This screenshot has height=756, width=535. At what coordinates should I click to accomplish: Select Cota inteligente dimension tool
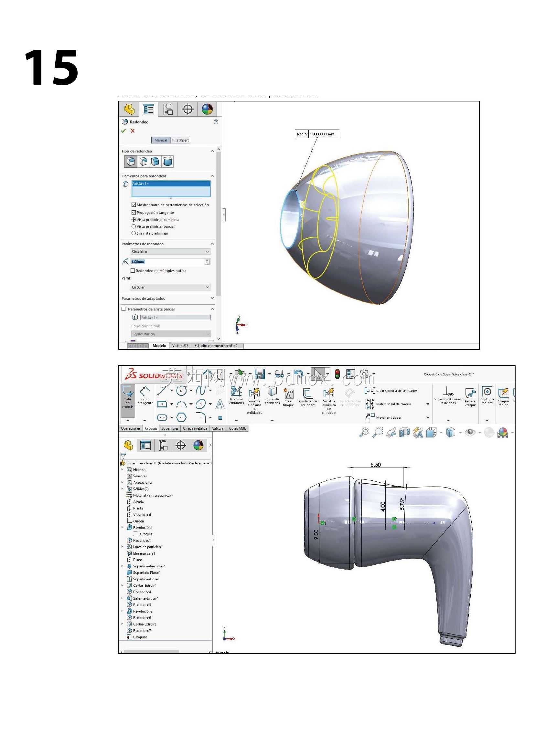[x=144, y=395]
